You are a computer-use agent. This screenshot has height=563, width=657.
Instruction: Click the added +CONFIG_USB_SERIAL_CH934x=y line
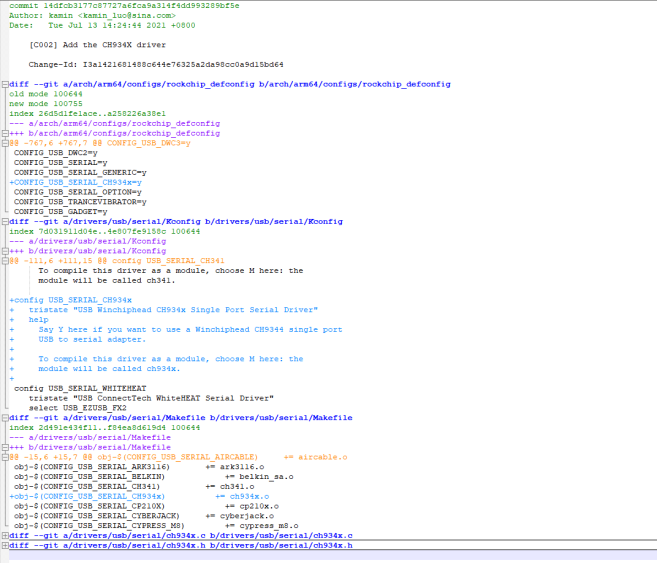(x=75, y=182)
